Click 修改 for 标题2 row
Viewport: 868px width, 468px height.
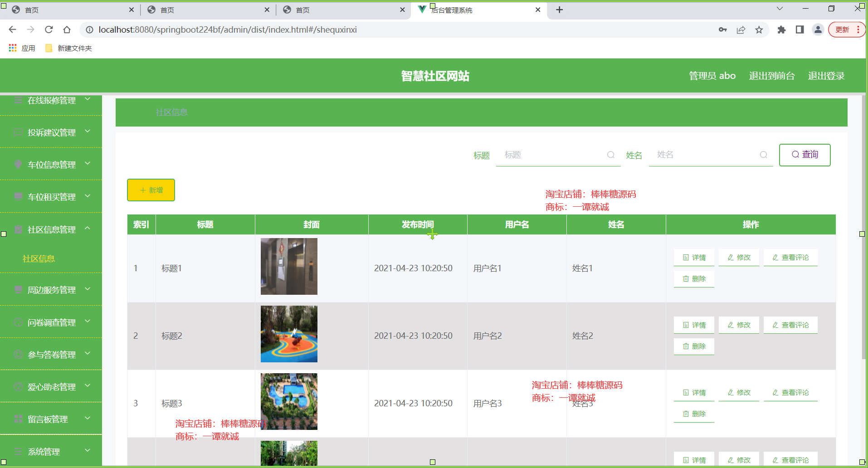pyautogui.click(x=739, y=325)
